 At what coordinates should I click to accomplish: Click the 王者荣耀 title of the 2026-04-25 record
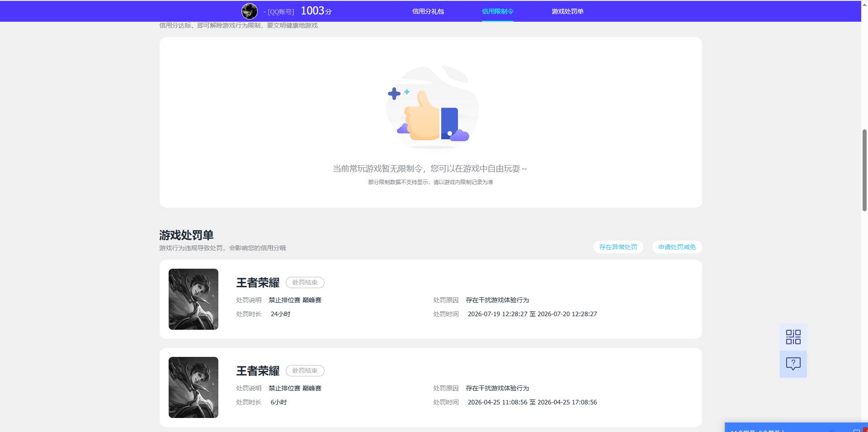pyautogui.click(x=258, y=371)
